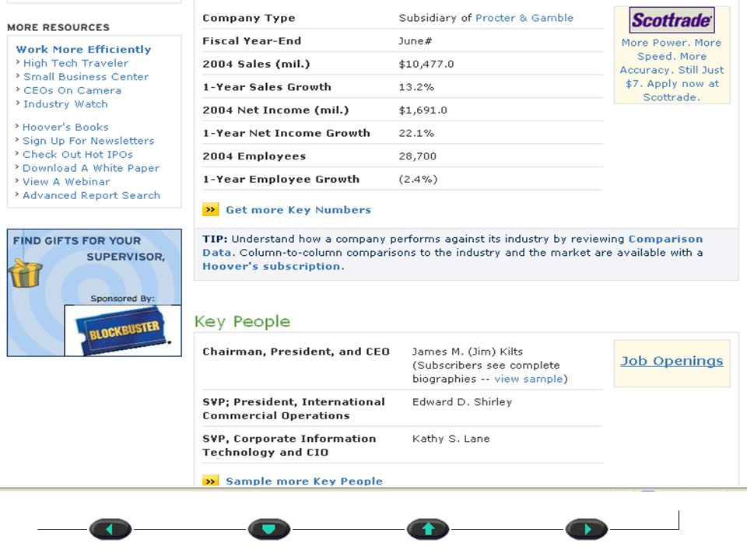Click Hoover's subscription link
The height and width of the screenshot is (560, 747).
pyautogui.click(x=271, y=266)
